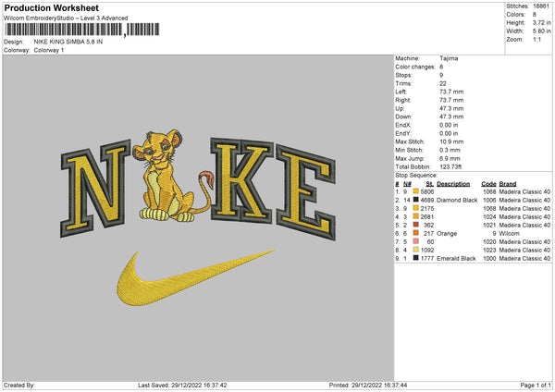The height and width of the screenshot is (392, 555).
Task: Click the Up value 47.3 mm
Action: (451, 108)
